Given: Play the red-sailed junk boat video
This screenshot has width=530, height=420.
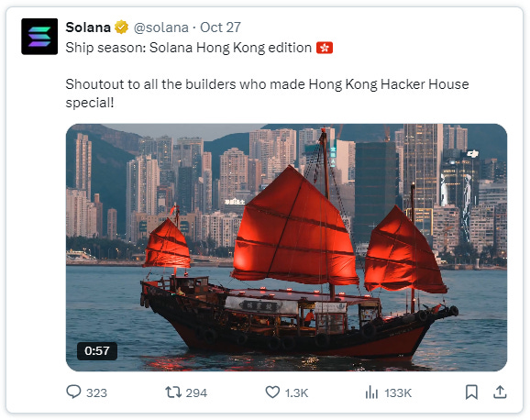Looking at the screenshot, I should [286, 248].
